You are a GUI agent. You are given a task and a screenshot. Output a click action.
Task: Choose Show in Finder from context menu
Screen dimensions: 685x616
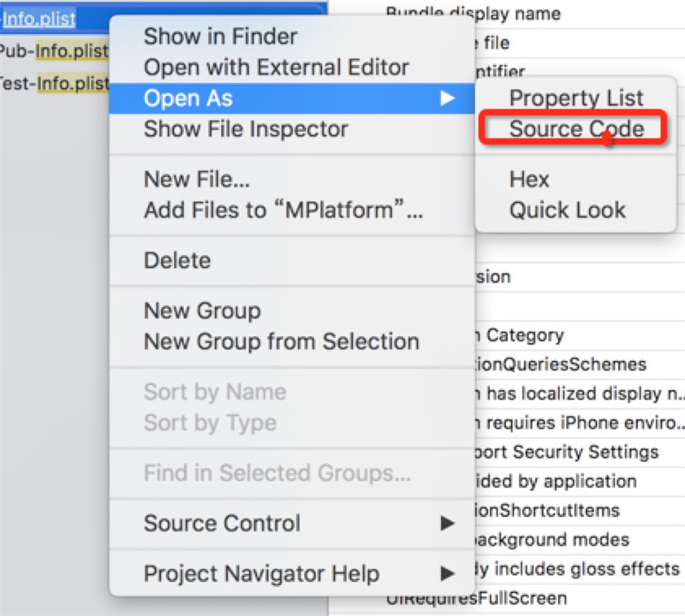pos(220,37)
